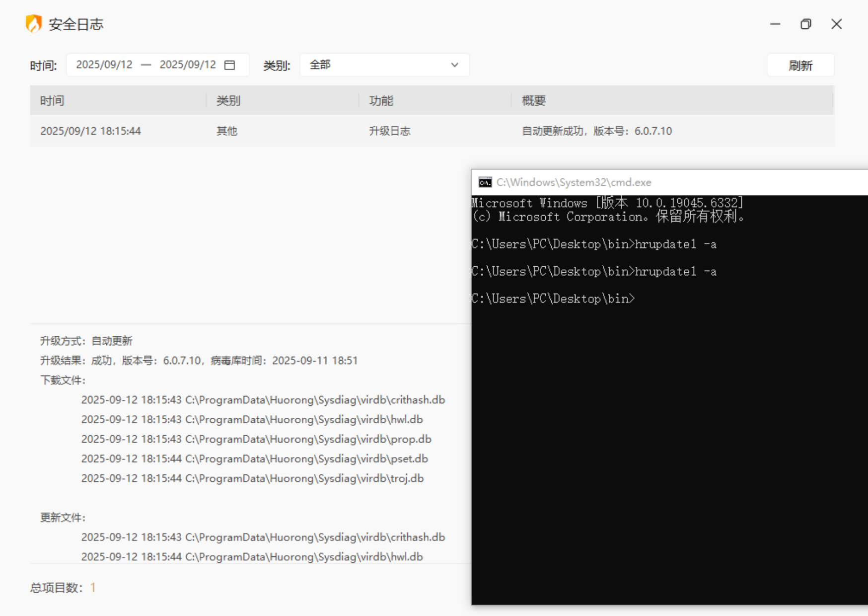Click the 安全日志 window title

(x=76, y=24)
